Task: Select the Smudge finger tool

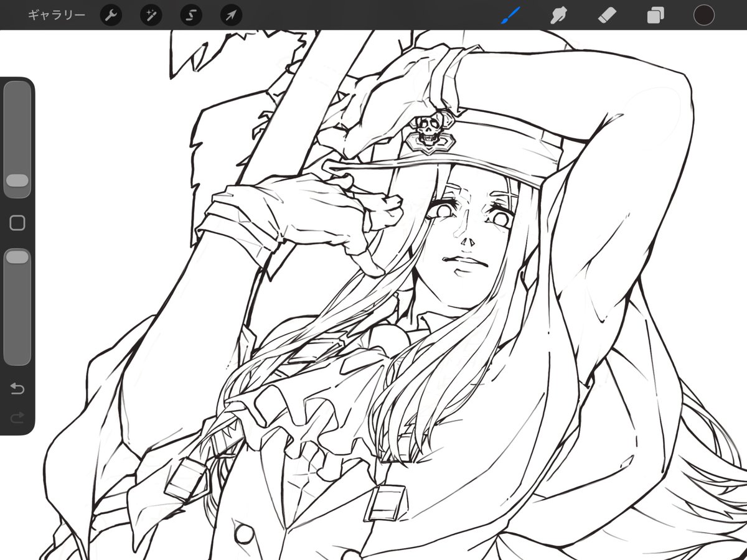Action: [558, 15]
